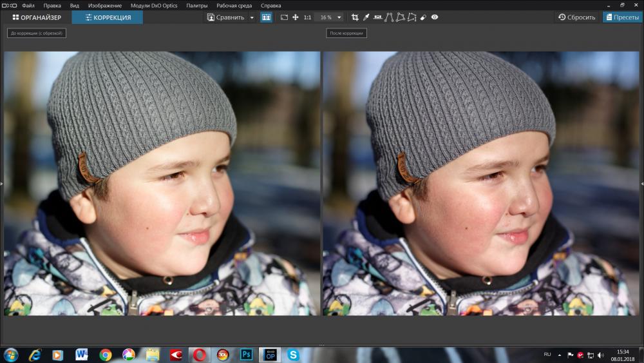Select the dust removal tool
This screenshot has height=363, width=644.
pyautogui.click(x=423, y=17)
